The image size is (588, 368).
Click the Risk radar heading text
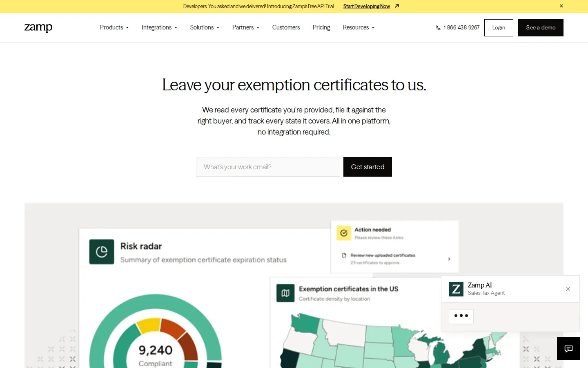[x=141, y=246]
